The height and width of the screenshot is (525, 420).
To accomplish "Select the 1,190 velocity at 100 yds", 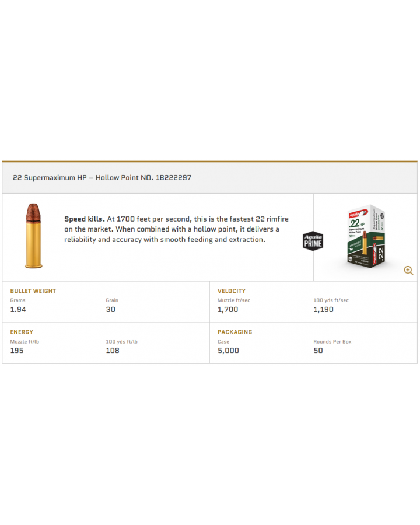I will point(324,309).
